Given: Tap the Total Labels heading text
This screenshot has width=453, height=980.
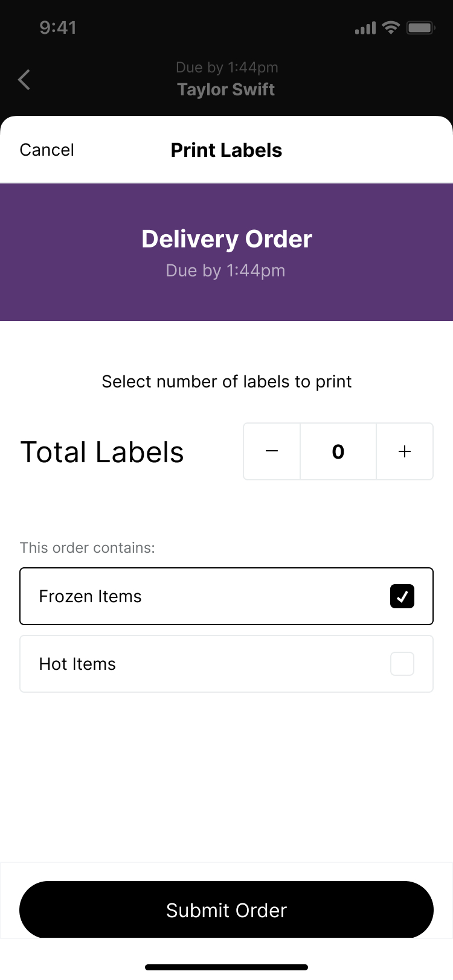Looking at the screenshot, I should [102, 452].
